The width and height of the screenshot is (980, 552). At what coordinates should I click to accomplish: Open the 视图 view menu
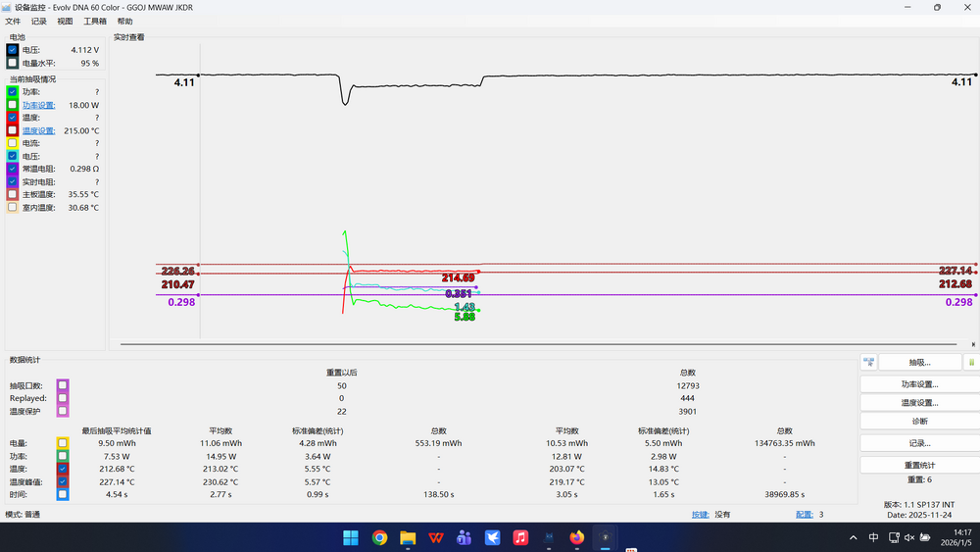click(65, 21)
